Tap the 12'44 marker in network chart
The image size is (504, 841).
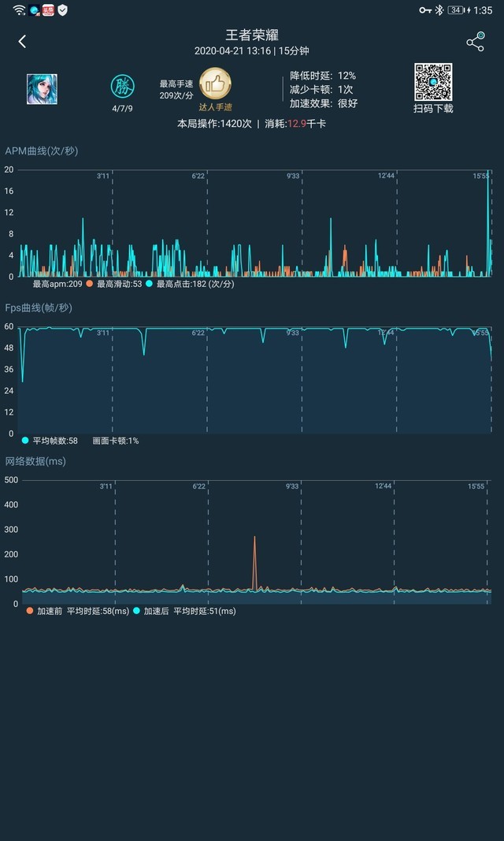[384, 486]
